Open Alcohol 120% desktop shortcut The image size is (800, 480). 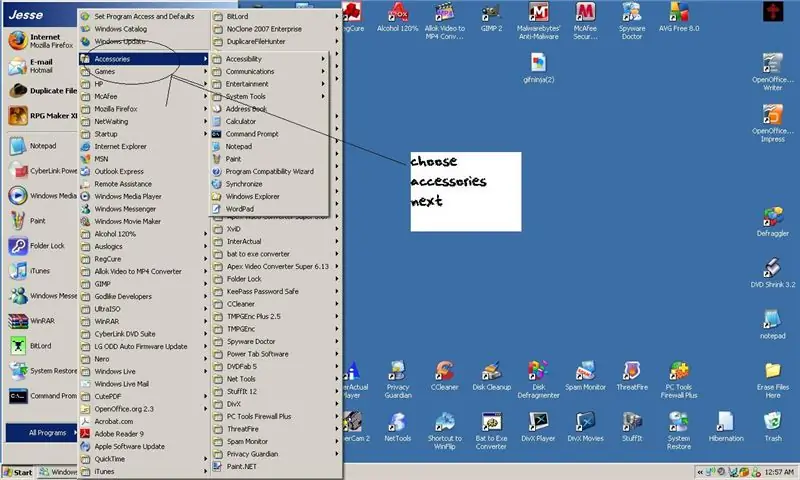[x=397, y=17]
